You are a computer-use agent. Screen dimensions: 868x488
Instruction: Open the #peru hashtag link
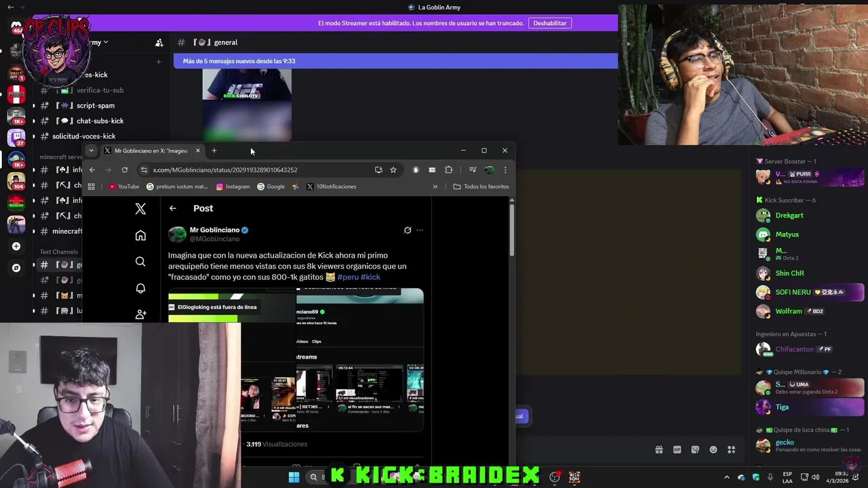[348, 277]
